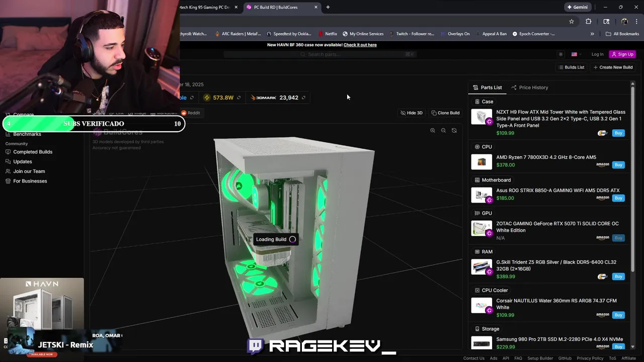Buy the Asus ROG STRIX B850-A motherboard
This screenshot has width=644, height=362.
tap(618, 198)
